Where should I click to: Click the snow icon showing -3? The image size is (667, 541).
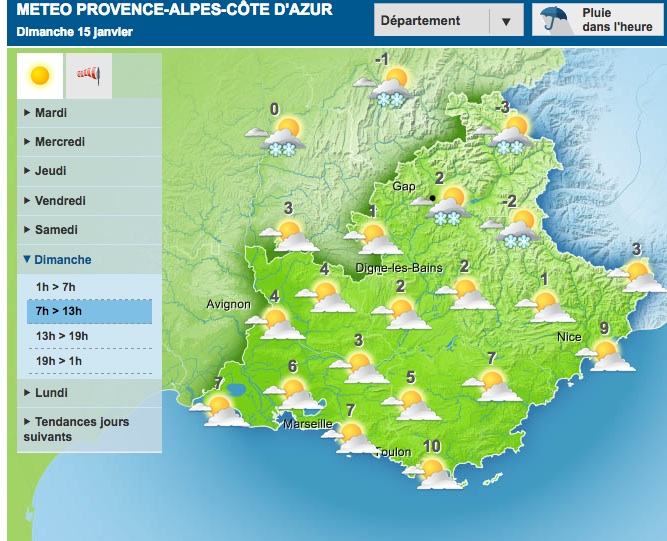(505, 135)
